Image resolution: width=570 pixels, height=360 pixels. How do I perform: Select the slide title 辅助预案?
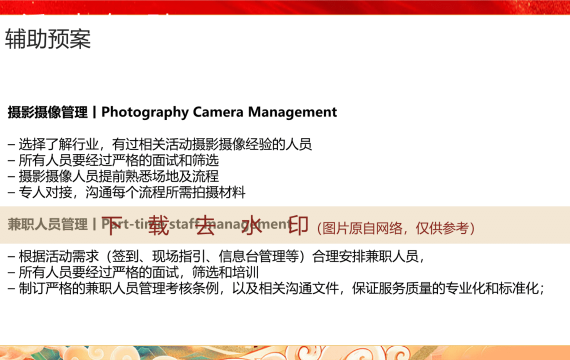point(48,39)
